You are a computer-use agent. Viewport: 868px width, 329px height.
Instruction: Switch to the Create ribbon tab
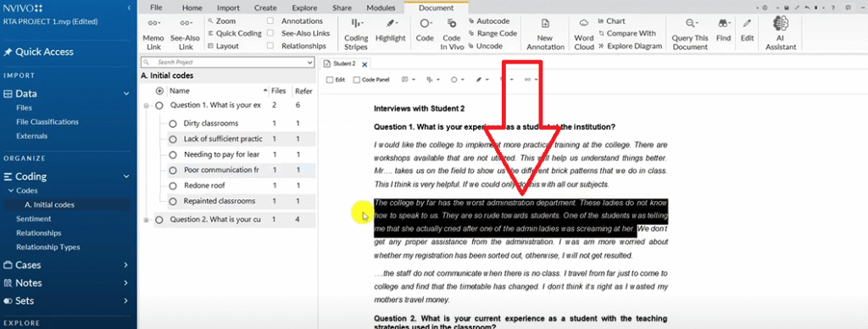click(265, 8)
